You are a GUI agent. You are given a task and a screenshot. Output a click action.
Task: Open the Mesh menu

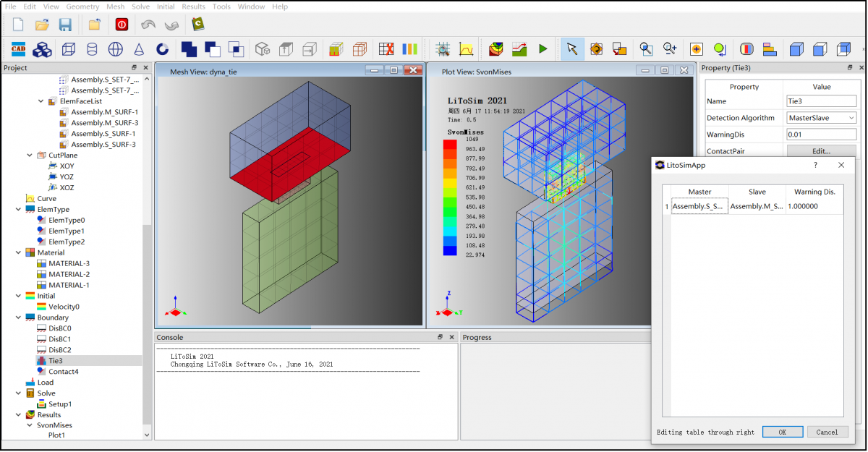point(115,7)
